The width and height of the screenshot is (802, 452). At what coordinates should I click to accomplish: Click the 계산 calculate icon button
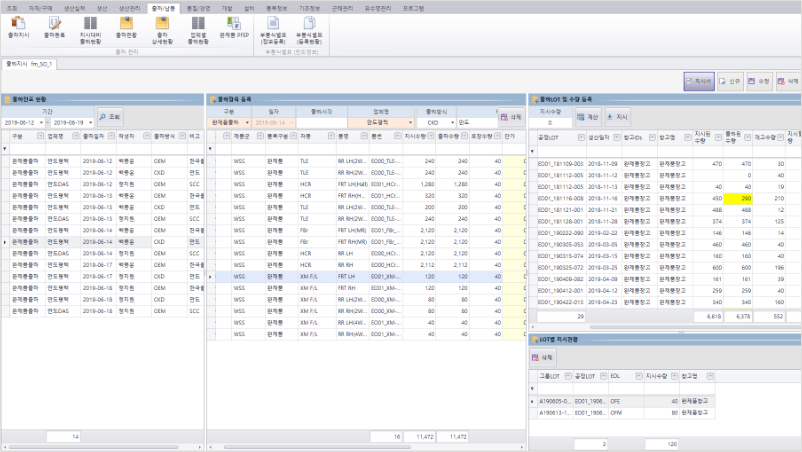point(587,117)
